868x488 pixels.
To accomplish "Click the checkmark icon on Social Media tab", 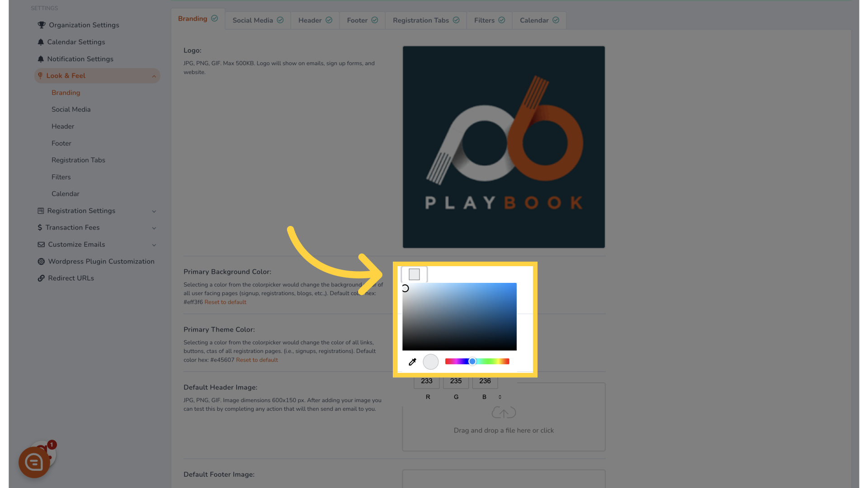I will pos(280,20).
